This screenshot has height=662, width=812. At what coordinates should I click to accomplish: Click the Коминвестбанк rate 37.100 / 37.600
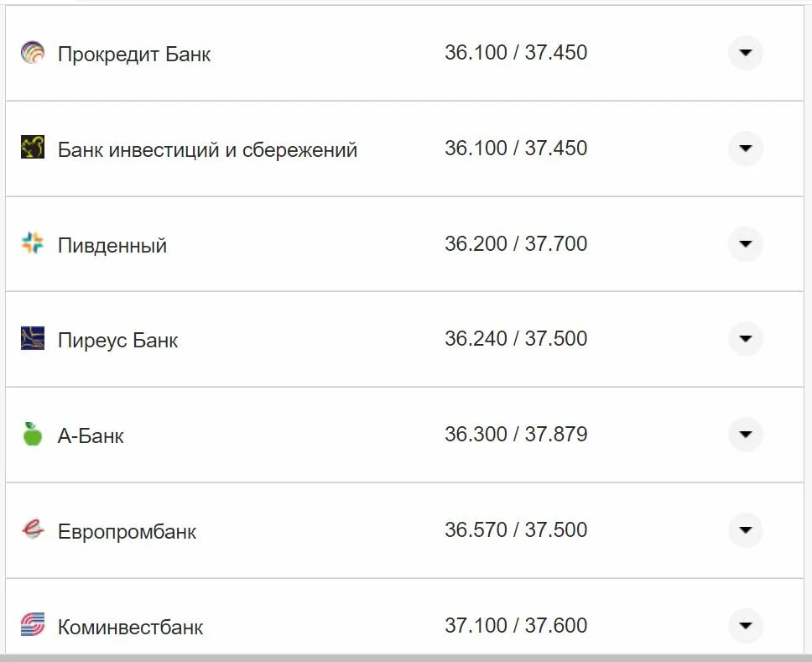pyautogui.click(x=516, y=625)
